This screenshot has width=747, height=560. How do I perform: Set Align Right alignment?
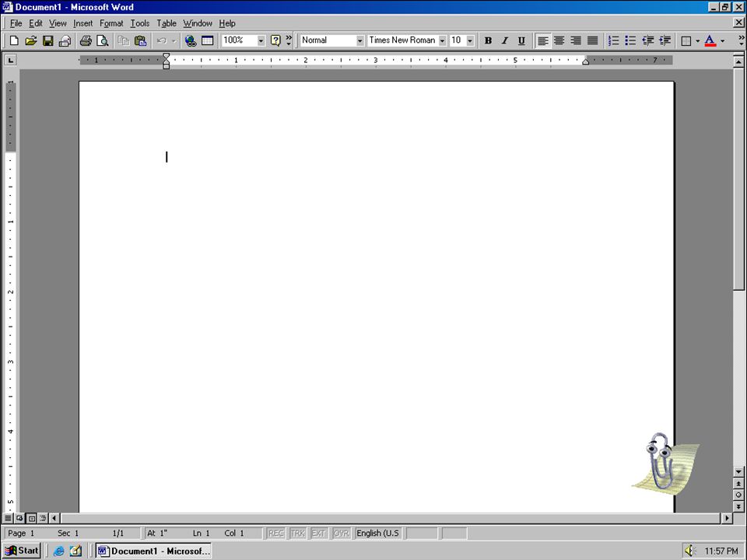click(576, 40)
